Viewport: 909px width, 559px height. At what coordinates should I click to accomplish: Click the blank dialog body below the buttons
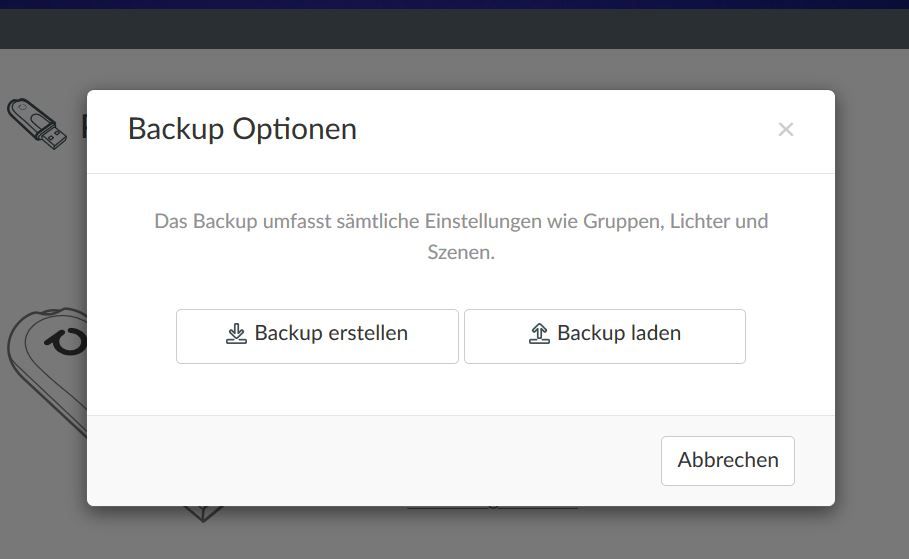pyautogui.click(x=461, y=390)
